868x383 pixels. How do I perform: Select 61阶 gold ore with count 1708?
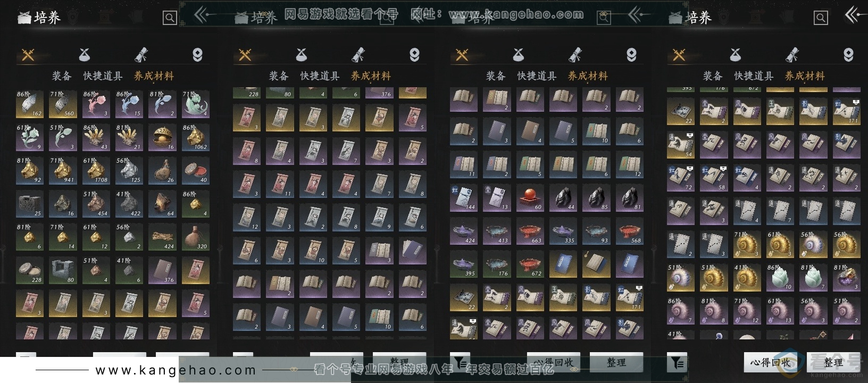(x=96, y=170)
